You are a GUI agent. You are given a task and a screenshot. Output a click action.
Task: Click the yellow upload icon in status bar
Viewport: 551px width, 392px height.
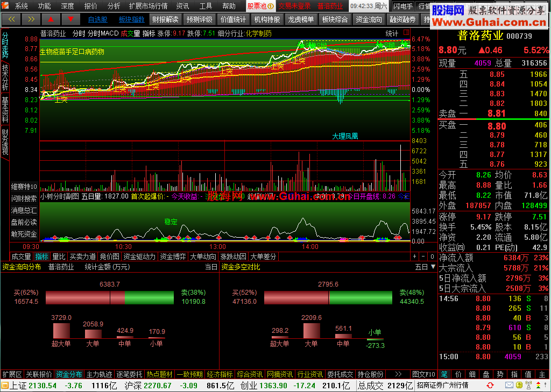519,386
